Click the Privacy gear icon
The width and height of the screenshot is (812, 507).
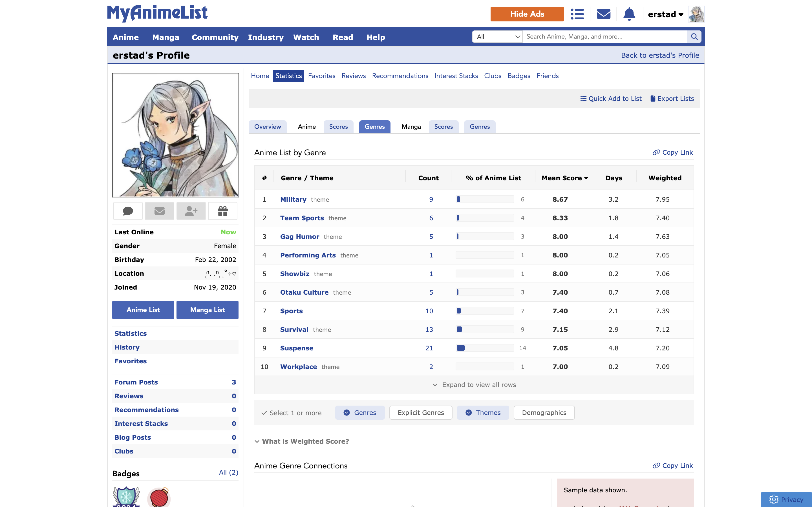pyautogui.click(x=774, y=499)
